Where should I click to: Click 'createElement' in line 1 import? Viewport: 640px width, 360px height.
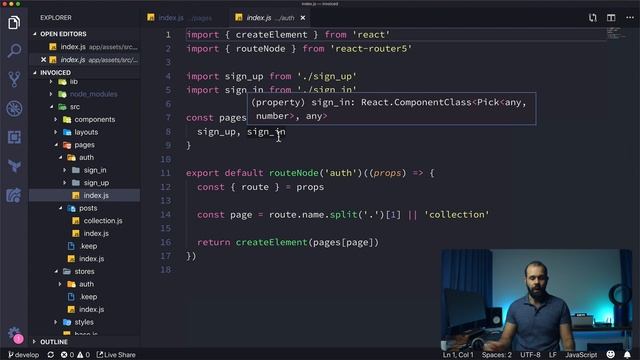(x=271, y=35)
